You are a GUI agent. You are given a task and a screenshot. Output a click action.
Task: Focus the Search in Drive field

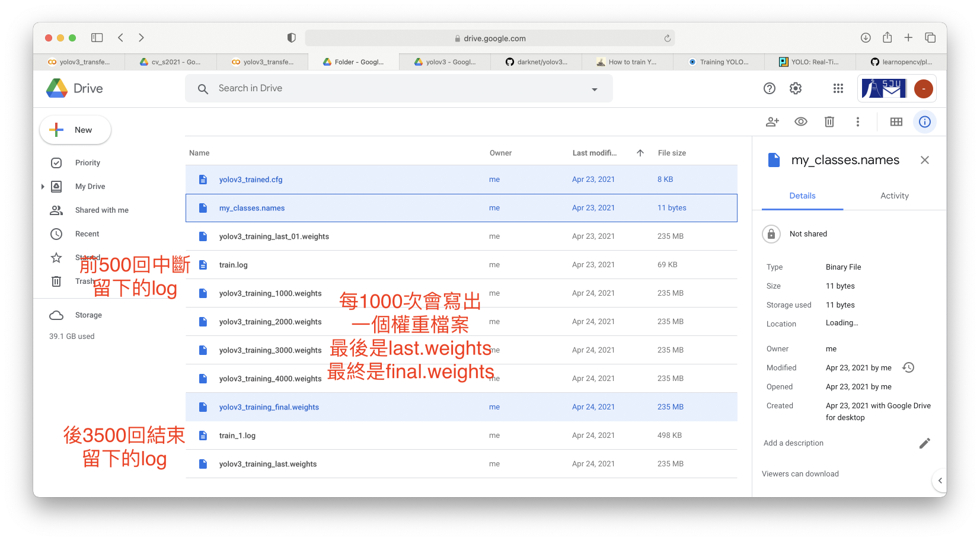(x=398, y=88)
